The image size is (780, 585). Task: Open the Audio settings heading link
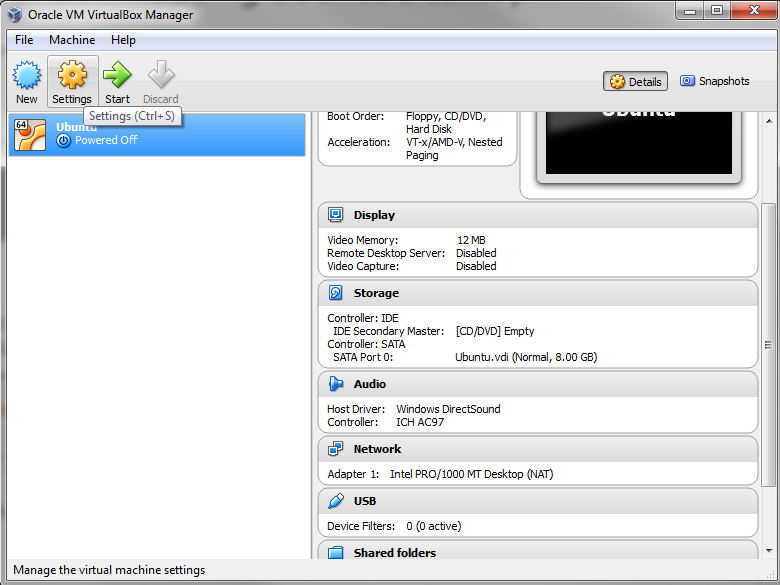click(x=370, y=384)
